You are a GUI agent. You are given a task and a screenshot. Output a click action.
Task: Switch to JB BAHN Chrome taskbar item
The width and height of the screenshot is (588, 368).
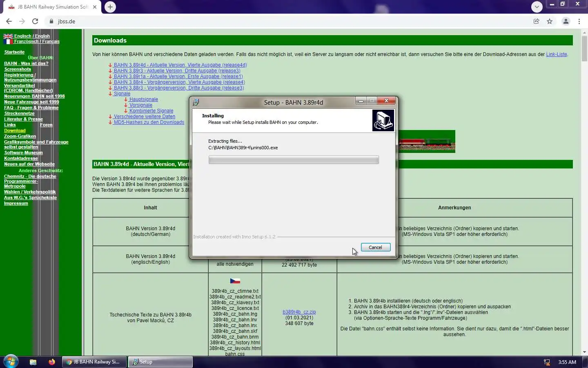(94, 362)
